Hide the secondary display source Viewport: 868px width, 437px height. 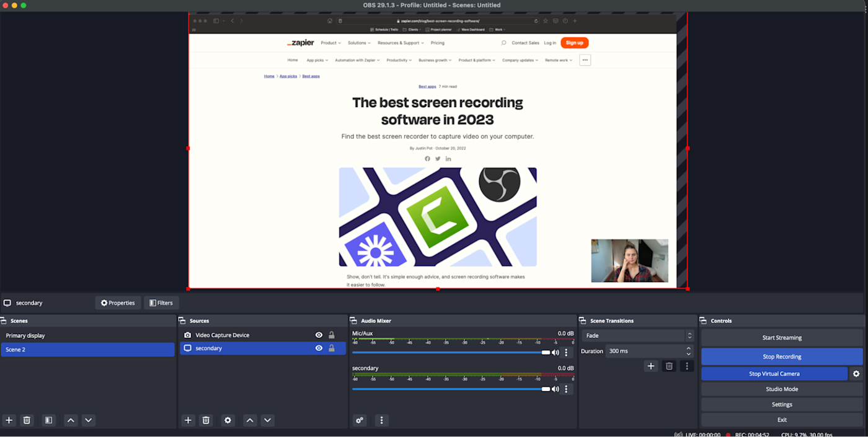click(x=319, y=348)
